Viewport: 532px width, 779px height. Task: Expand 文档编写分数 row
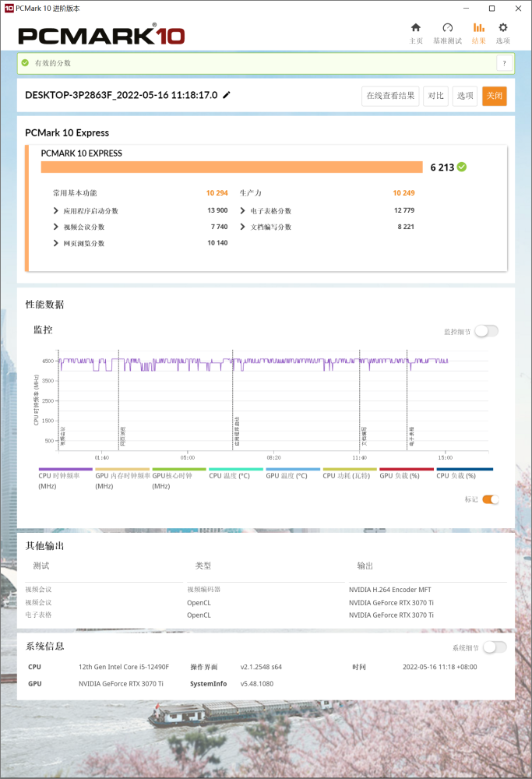pyautogui.click(x=242, y=227)
